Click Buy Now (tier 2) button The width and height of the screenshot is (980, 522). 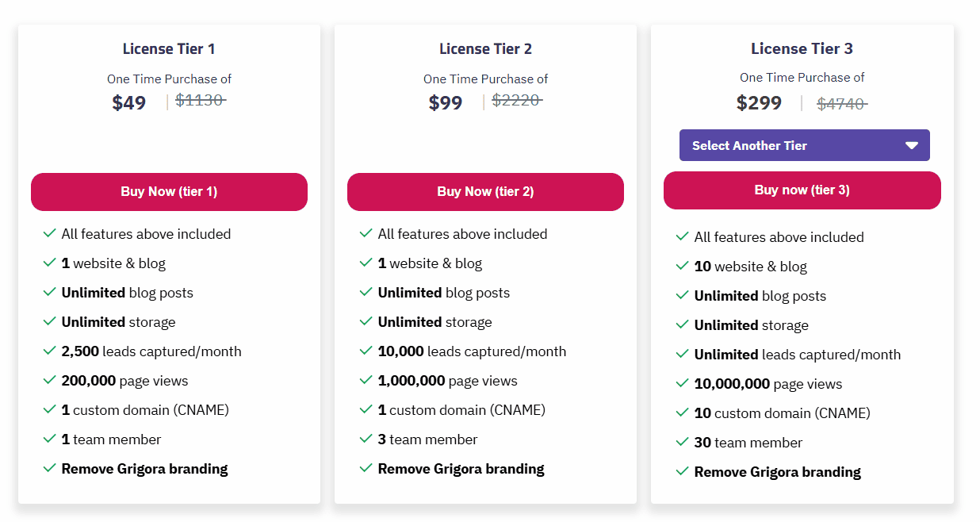[485, 192]
